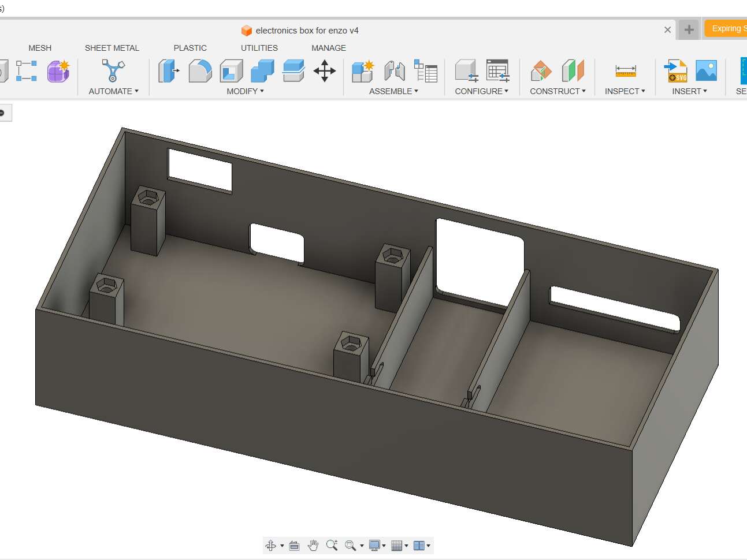This screenshot has width=747, height=560.
Task: Expand the Viewports dropdown arrow
Action: (428, 546)
